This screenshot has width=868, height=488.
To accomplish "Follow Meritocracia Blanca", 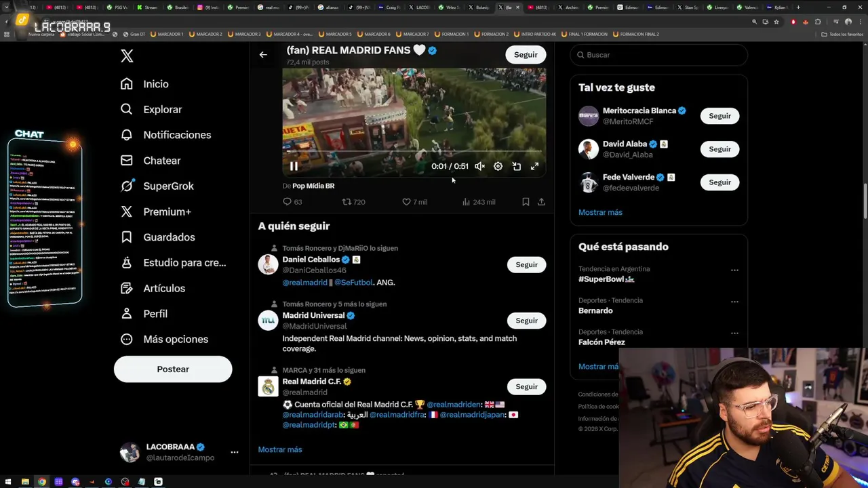I will click(x=719, y=116).
